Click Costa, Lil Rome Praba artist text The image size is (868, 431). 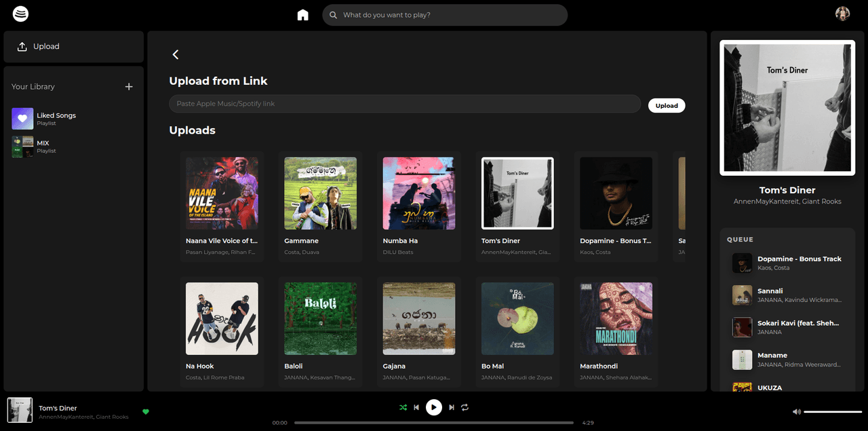[x=215, y=377]
